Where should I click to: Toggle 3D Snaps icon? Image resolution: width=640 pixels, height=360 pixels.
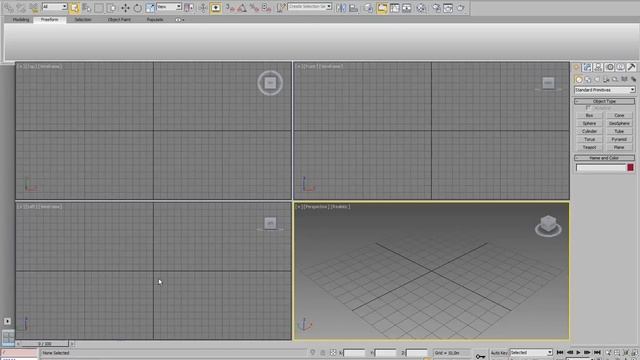click(x=230, y=7)
